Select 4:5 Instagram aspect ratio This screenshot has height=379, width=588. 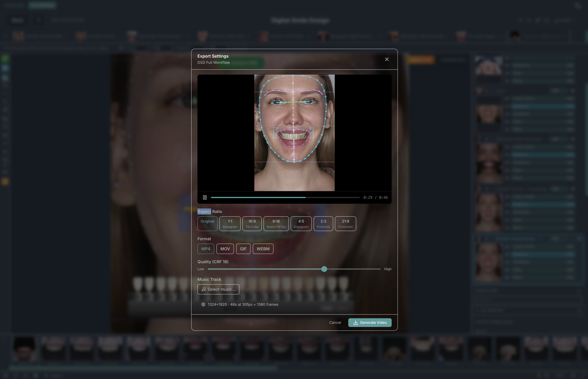tap(301, 223)
